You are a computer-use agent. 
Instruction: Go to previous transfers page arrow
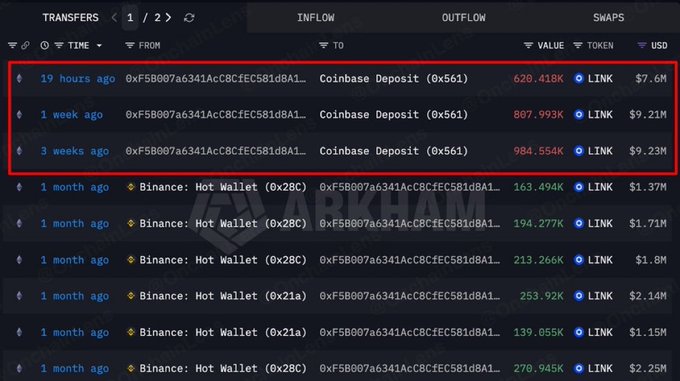114,18
